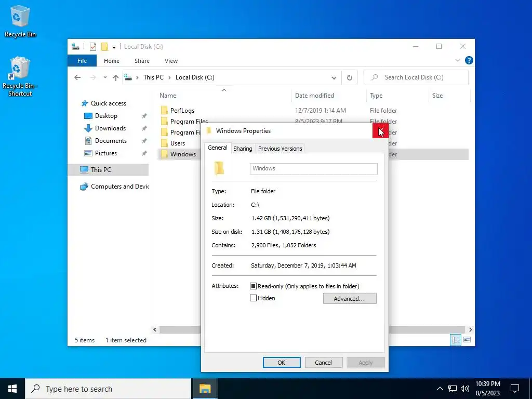Confirm the Properties dialog with OK
532x399 pixels.
click(x=282, y=362)
